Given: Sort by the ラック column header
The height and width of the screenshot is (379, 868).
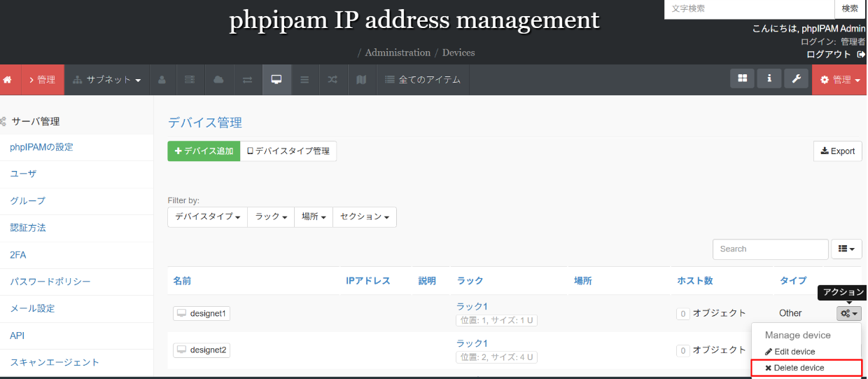Looking at the screenshot, I should pos(470,281).
